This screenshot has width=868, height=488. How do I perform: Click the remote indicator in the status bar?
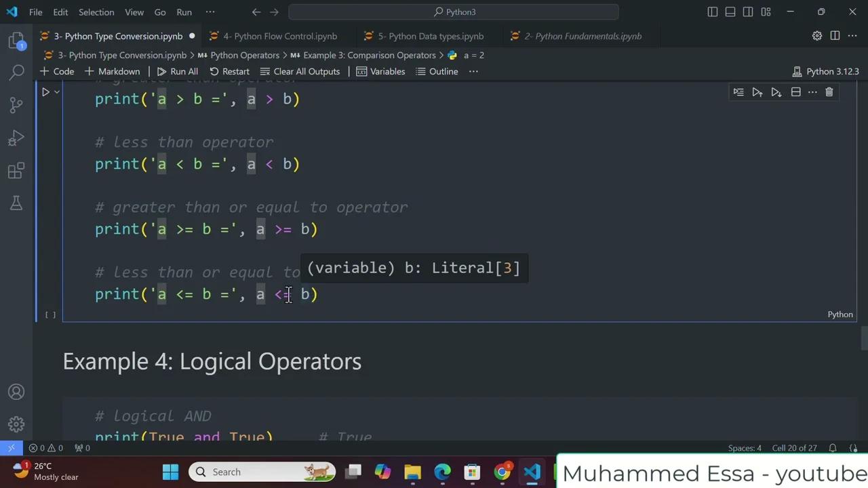(11, 447)
